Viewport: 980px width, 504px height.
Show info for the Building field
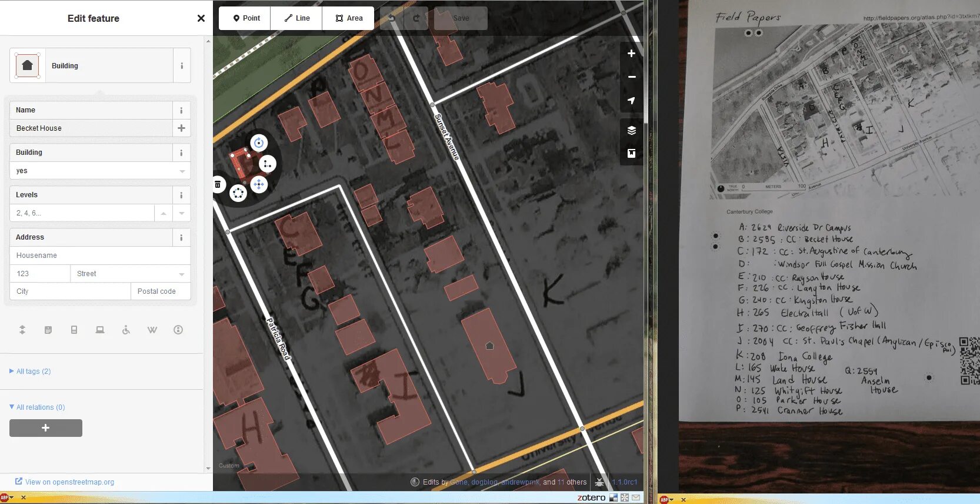pyautogui.click(x=181, y=152)
